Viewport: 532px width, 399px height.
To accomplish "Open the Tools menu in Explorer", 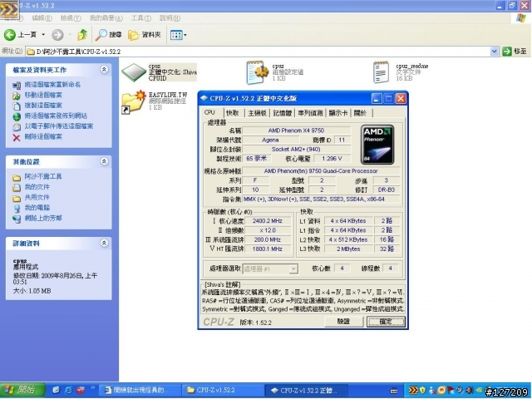I will click(140, 18).
